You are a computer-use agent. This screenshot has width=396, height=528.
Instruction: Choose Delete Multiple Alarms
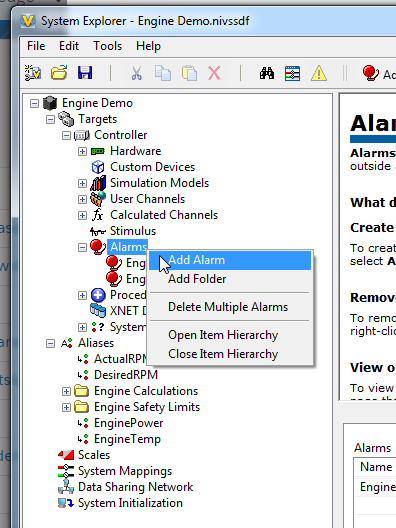tap(230, 307)
